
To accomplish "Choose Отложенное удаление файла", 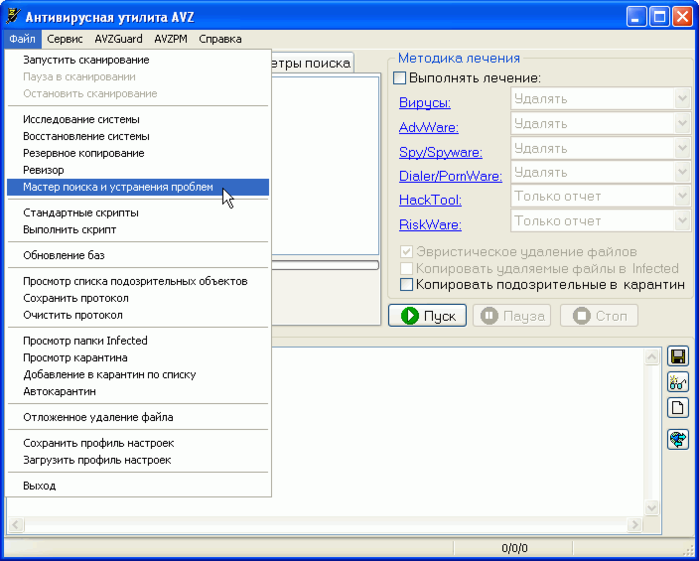I will pyautogui.click(x=138, y=417).
